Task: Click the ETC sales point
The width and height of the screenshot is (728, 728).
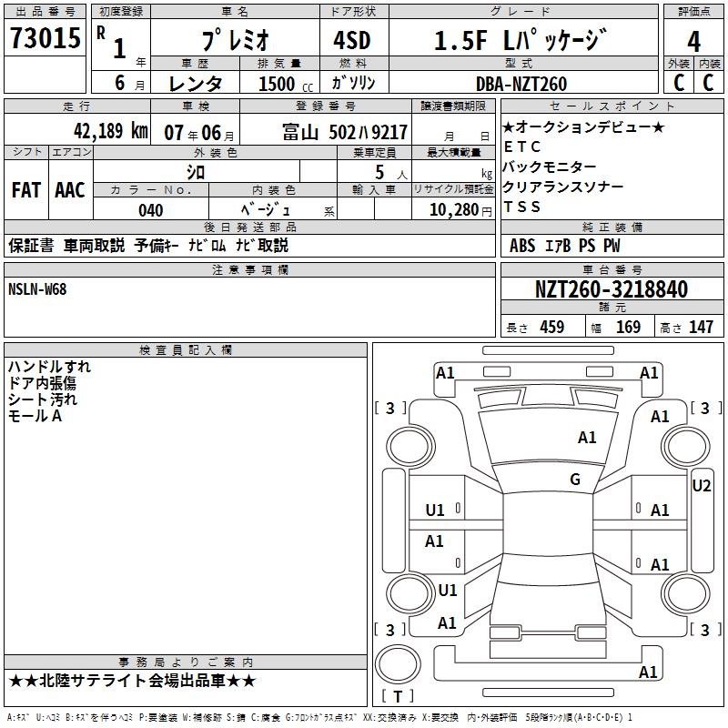Action: click(x=521, y=147)
